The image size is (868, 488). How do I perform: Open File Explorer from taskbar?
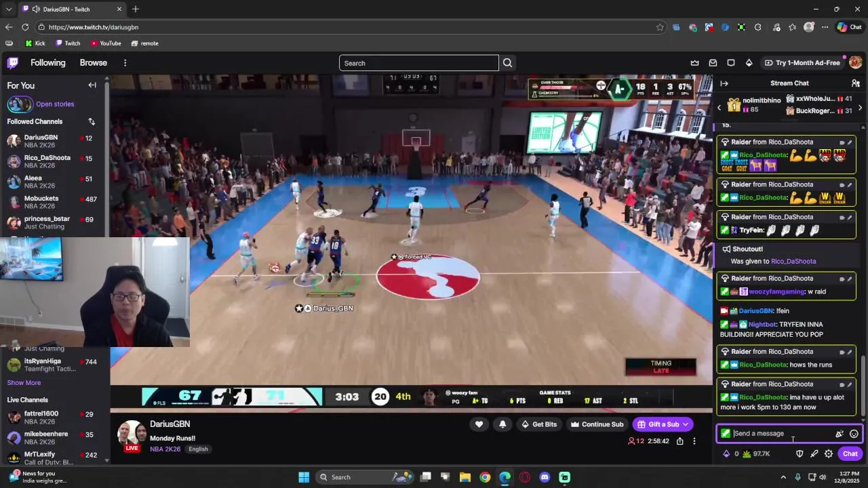coord(465,477)
